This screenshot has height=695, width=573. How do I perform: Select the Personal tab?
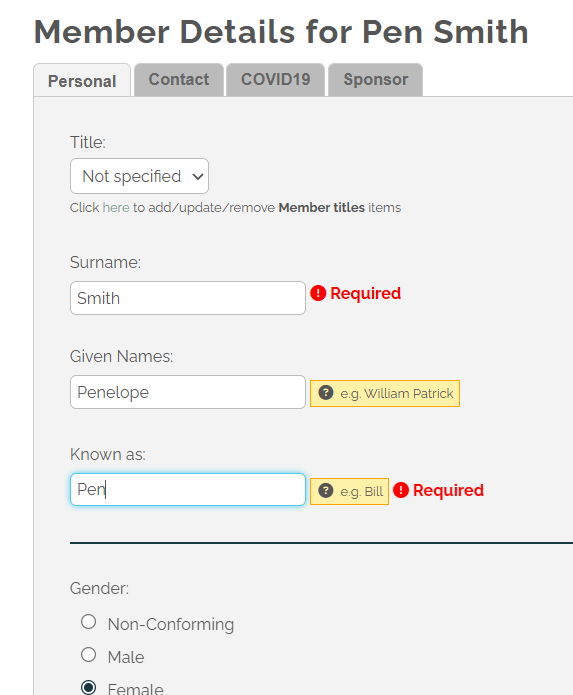(x=82, y=81)
